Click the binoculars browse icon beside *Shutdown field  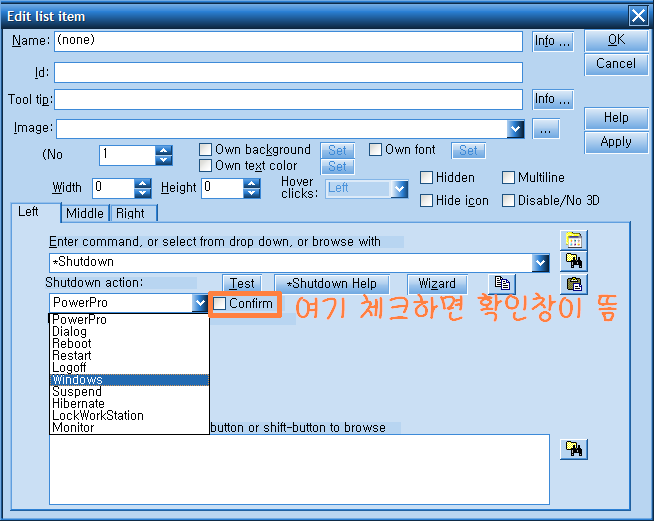click(574, 262)
